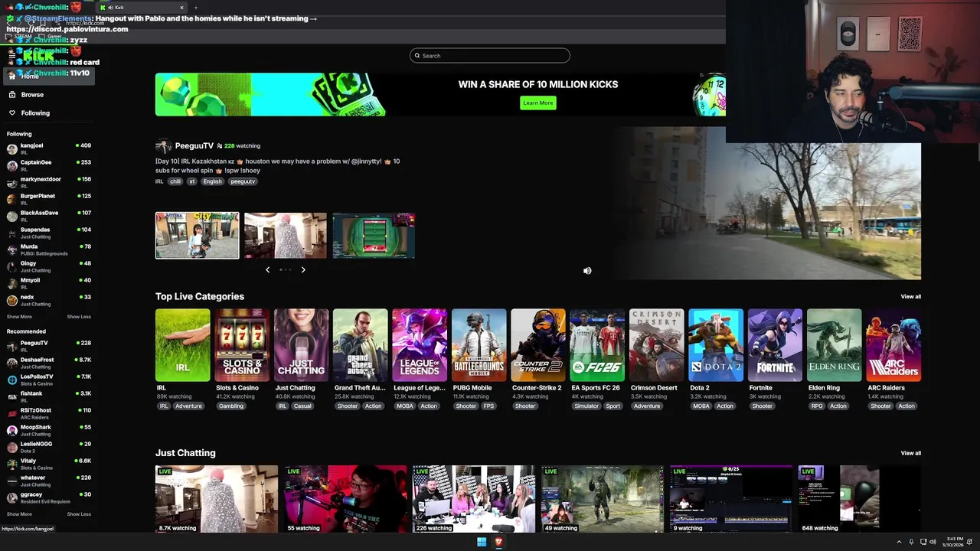Open Suspendas in the Following list
Image resolution: width=980 pixels, height=551 pixels.
[x=49, y=233]
